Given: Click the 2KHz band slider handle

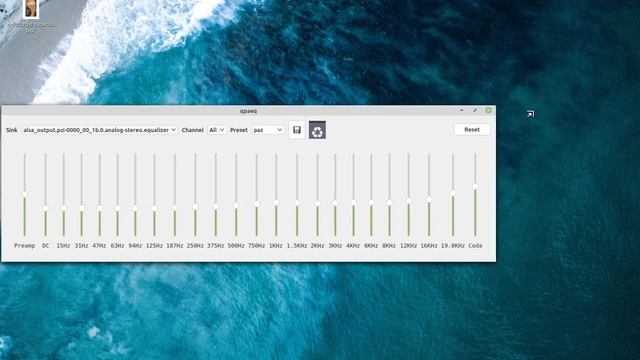Looking at the screenshot, I should coord(317,203).
